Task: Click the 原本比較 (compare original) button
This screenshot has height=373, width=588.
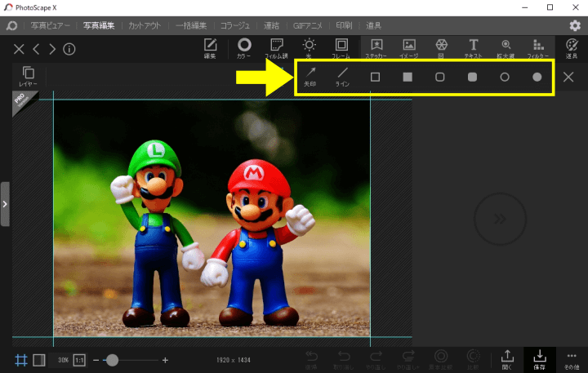Action: tap(441, 360)
